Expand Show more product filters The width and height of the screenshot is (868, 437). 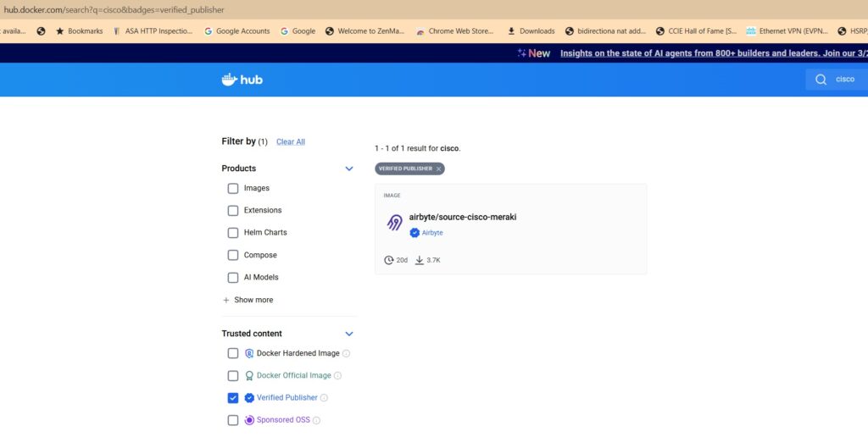pos(248,300)
